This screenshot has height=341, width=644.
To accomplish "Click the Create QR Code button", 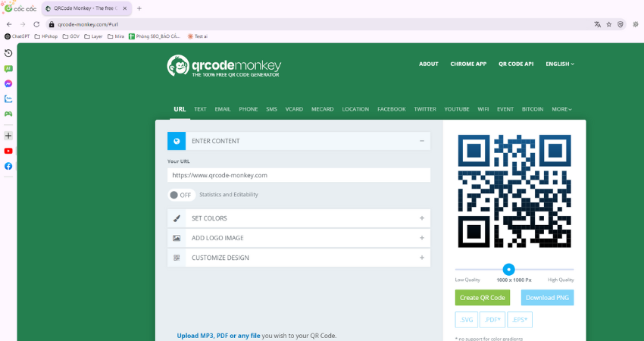I will (x=482, y=298).
